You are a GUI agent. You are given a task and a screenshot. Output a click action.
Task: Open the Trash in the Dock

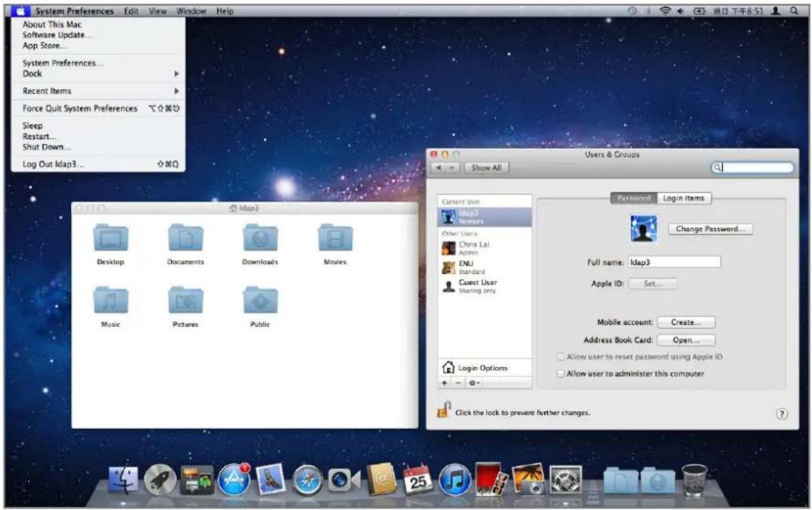[695, 479]
